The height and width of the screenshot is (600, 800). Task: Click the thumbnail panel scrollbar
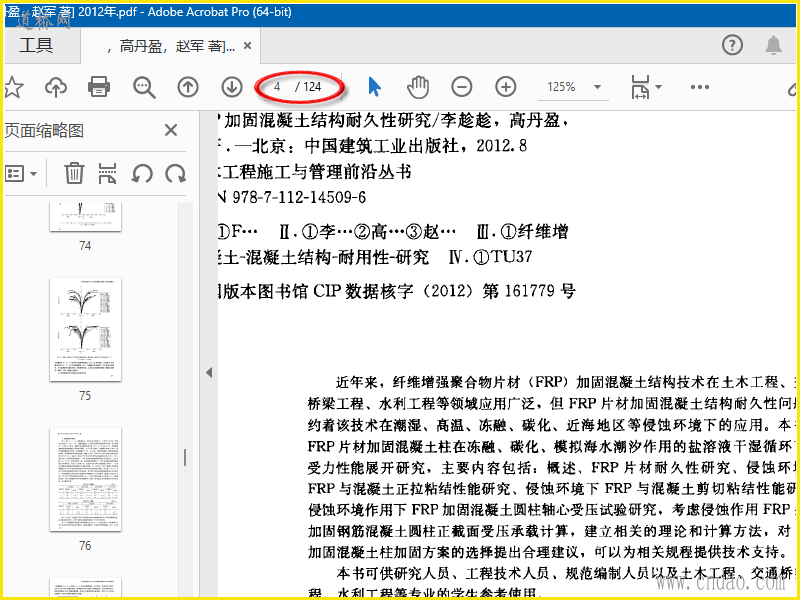pos(185,458)
